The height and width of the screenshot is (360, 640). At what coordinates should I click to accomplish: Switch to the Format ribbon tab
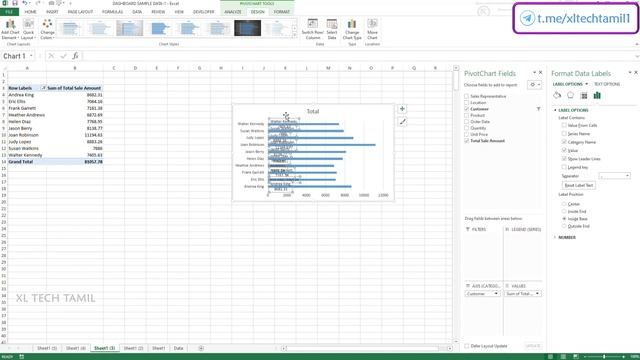pos(282,12)
